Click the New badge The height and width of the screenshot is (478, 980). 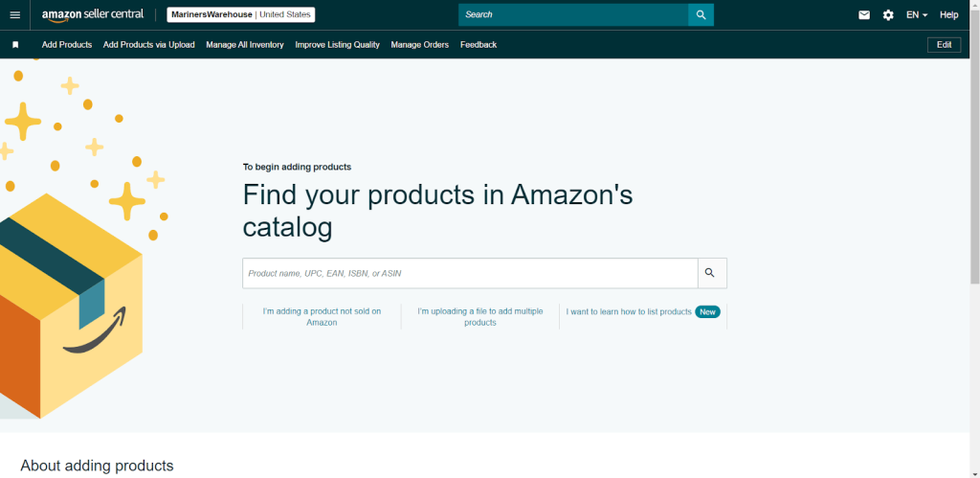click(707, 311)
